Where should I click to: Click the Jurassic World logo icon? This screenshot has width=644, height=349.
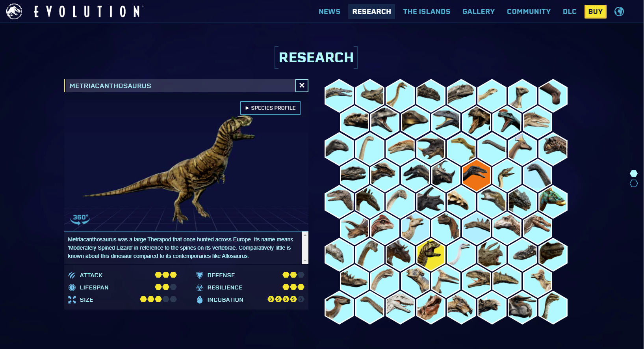point(14,11)
